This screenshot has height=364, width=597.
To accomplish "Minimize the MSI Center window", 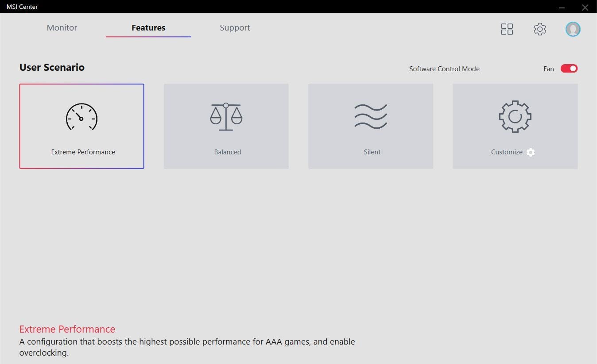I will pos(562,7).
